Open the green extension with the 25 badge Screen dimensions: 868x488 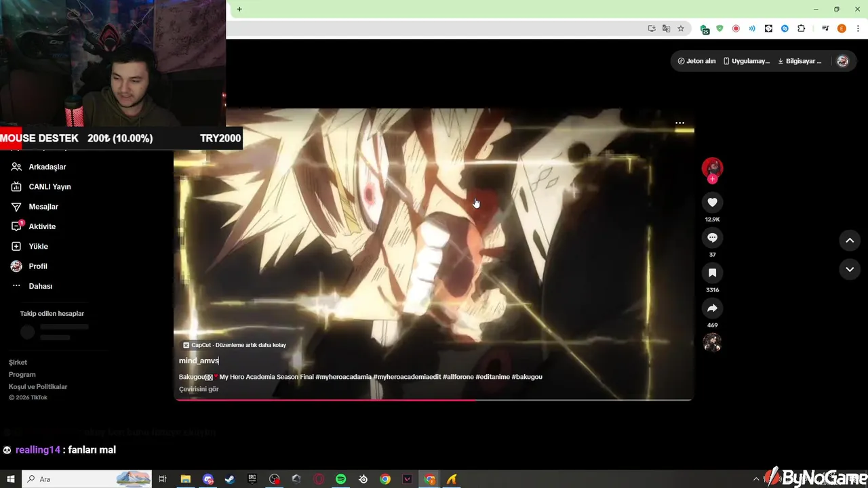click(x=705, y=29)
